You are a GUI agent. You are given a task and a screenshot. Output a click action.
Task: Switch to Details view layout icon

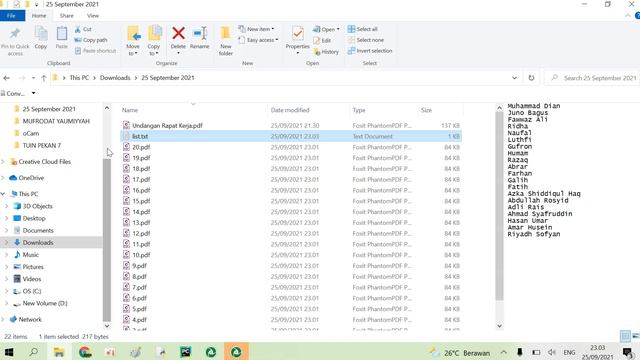click(625, 336)
